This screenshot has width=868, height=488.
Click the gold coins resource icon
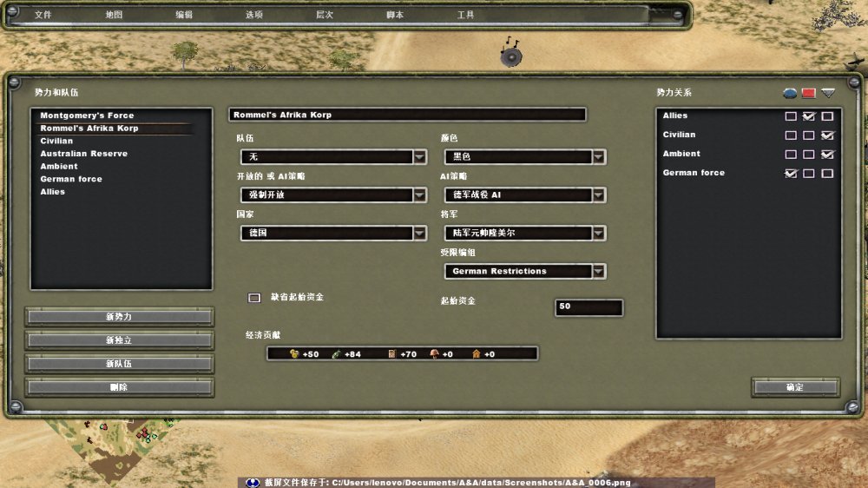tap(294, 354)
